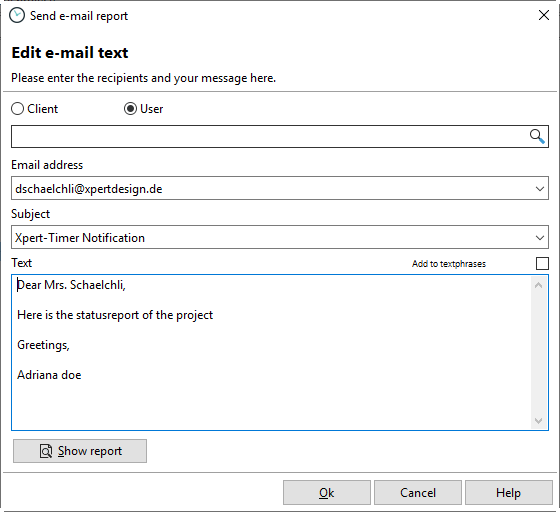Close the Send e-mail report dialog

pyautogui.click(x=544, y=15)
